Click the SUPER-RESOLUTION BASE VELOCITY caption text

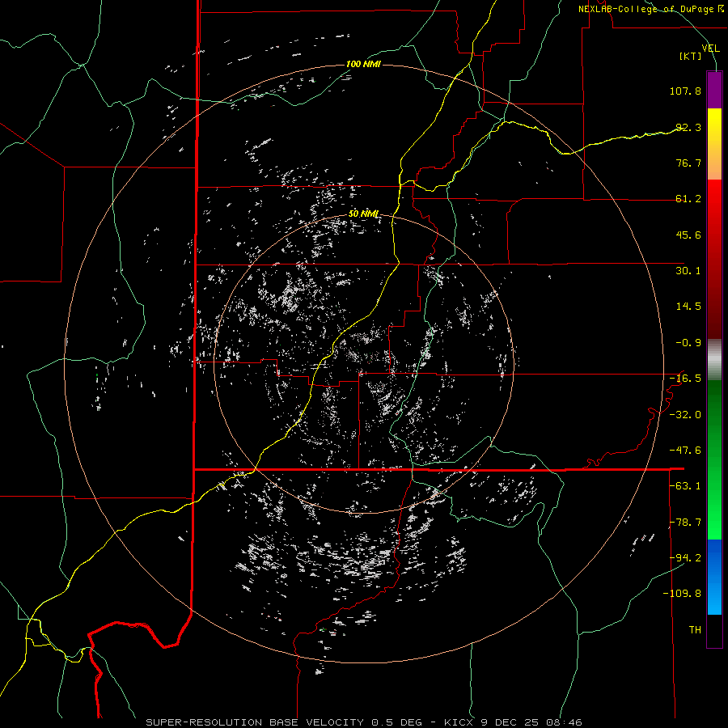pos(255,722)
